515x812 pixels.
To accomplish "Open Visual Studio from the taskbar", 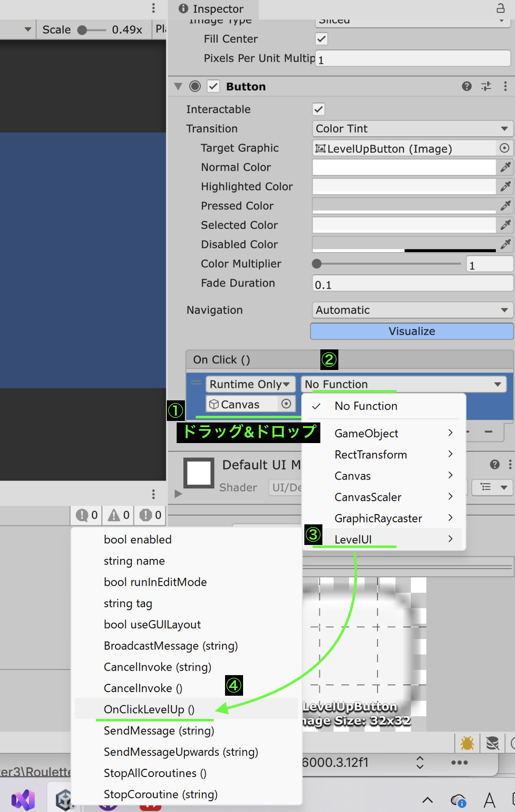I will click(23, 800).
